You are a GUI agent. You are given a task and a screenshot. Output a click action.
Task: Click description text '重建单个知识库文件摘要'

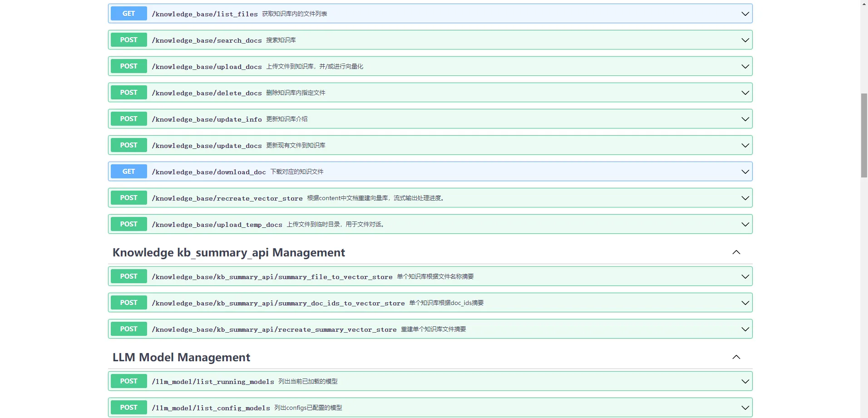click(x=434, y=329)
